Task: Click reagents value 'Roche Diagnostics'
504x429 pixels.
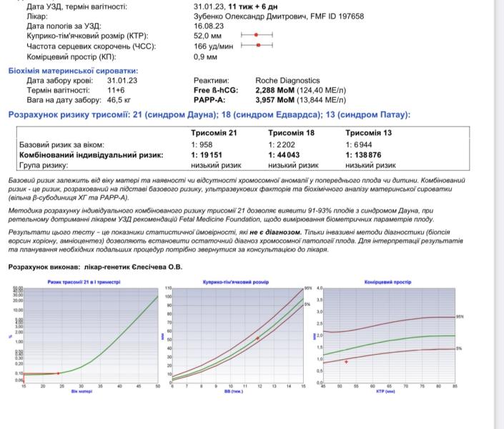Action: tap(287, 80)
